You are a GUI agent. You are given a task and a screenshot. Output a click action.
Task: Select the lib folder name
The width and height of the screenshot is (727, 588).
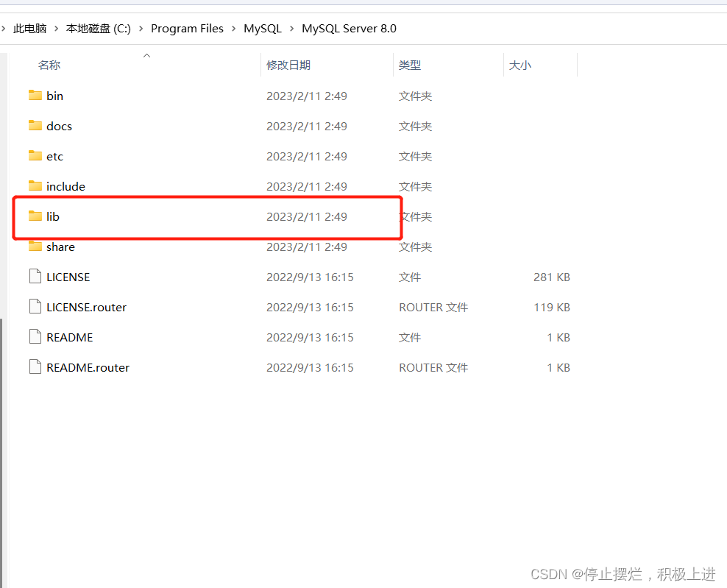click(53, 216)
